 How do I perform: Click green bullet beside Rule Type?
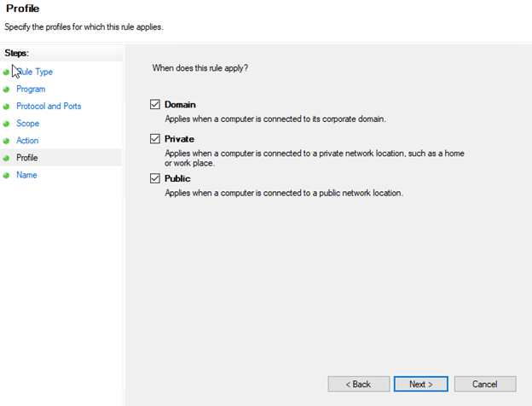click(x=6, y=72)
